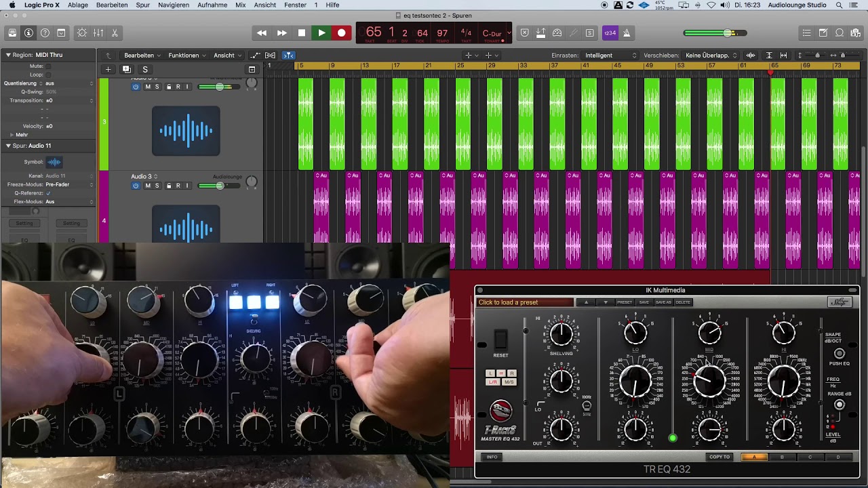Image resolution: width=868 pixels, height=488 pixels.
Task: Switch the plugin to M/S mode
Action: point(509,382)
